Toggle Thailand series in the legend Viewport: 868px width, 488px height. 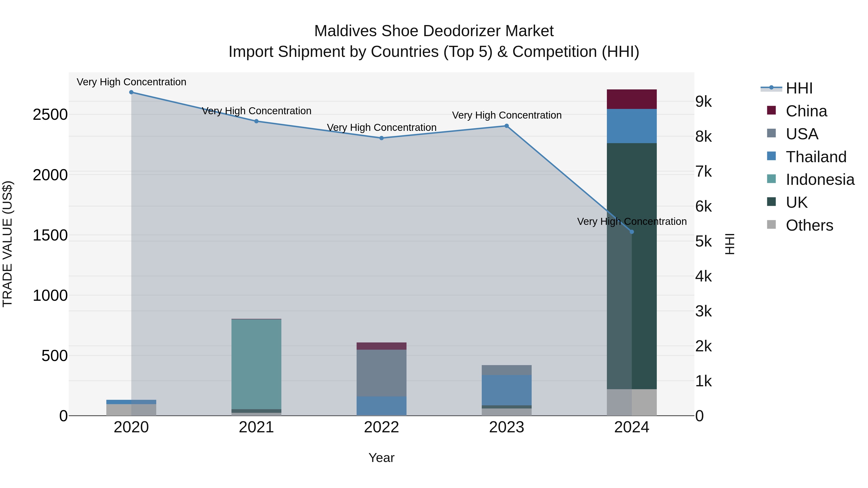tap(807, 157)
